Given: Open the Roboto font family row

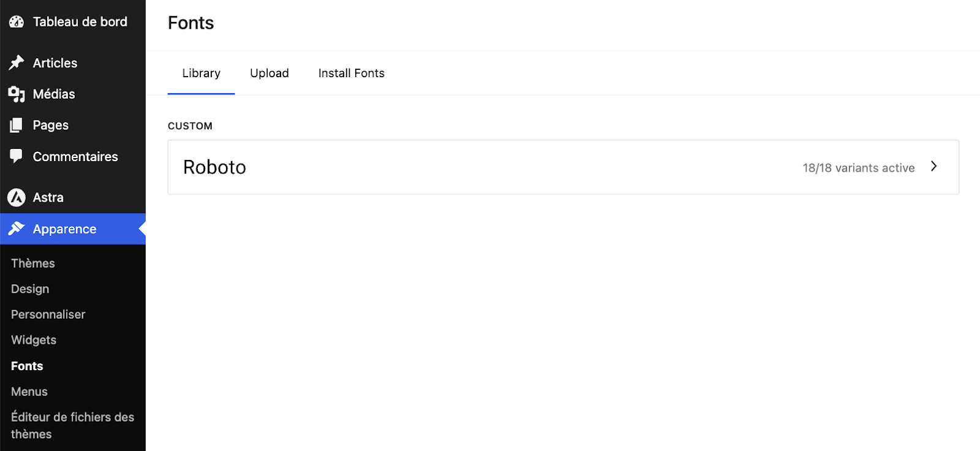Looking at the screenshot, I should 563,167.
